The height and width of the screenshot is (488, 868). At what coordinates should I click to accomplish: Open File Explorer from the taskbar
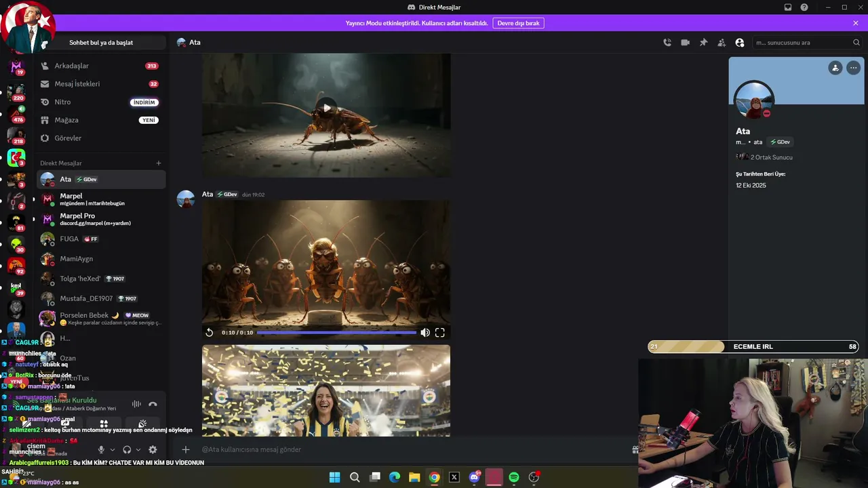(x=414, y=477)
